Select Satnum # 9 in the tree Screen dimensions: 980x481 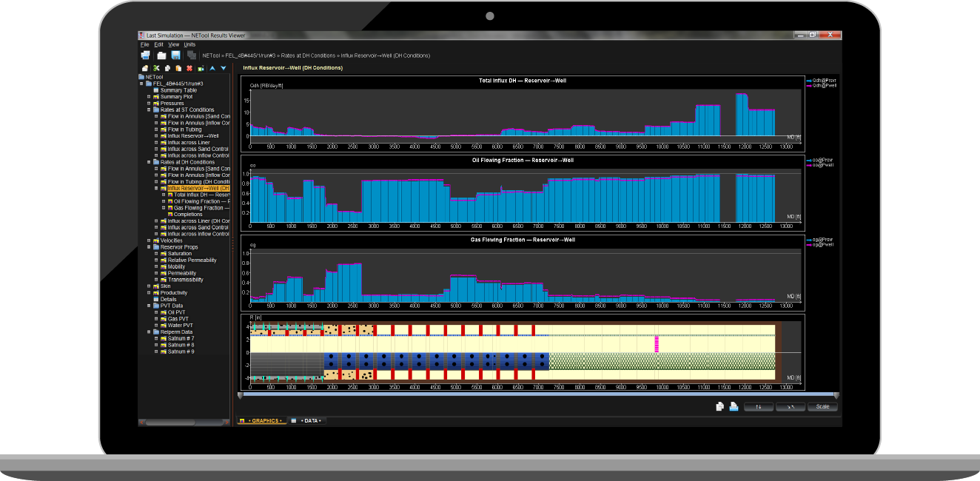(x=181, y=351)
